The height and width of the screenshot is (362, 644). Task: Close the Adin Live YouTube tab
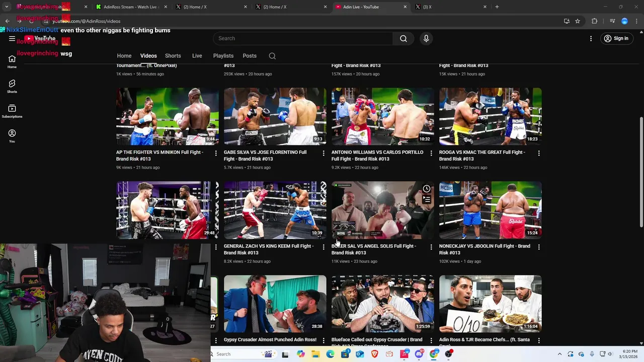[x=405, y=7]
